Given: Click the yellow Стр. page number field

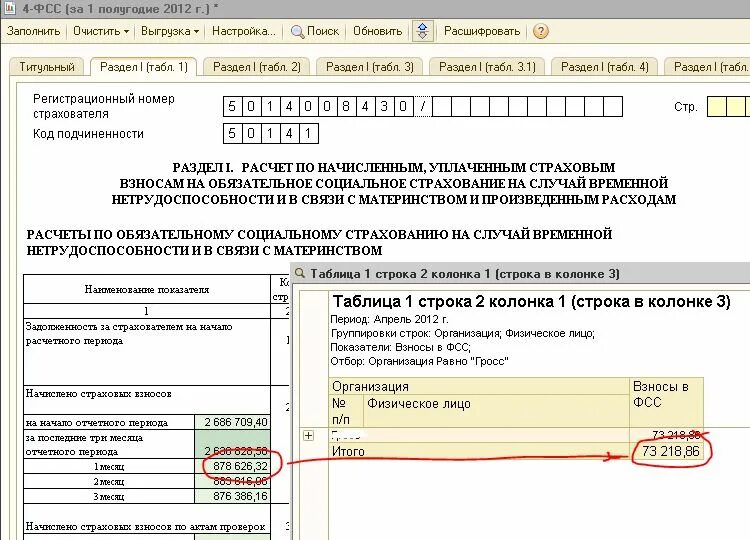Looking at the screenshot, I should pos(728,106).
